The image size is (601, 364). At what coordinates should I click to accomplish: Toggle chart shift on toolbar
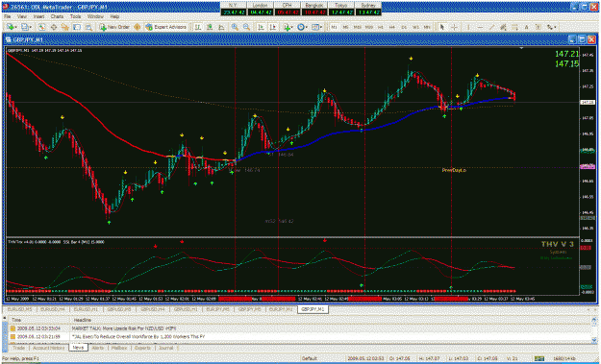pyautogui.click(x=272, y=27)
